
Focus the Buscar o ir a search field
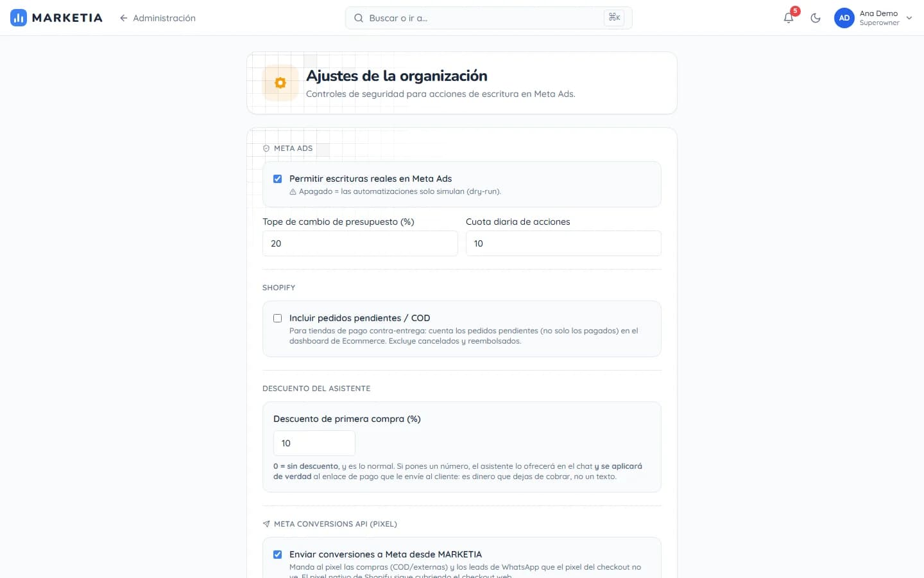coord(489,18)
